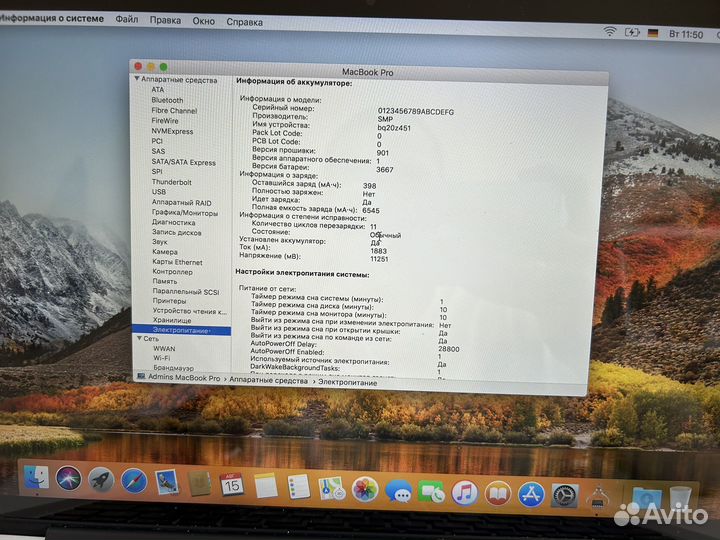Open Maps app in Dock
Image resolution: width=720 pixels, height=540 pixels.
(332, 488)
